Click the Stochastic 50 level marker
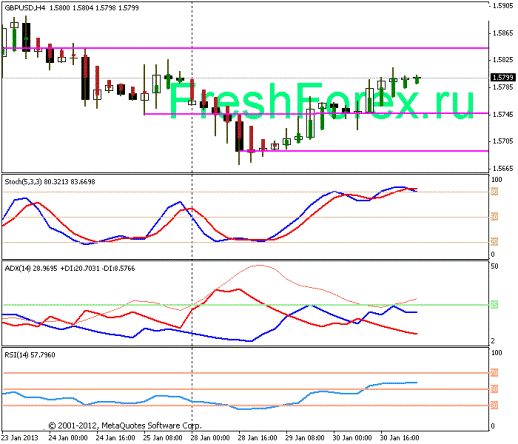Screen dimensions: 518x444 (494, 217)
